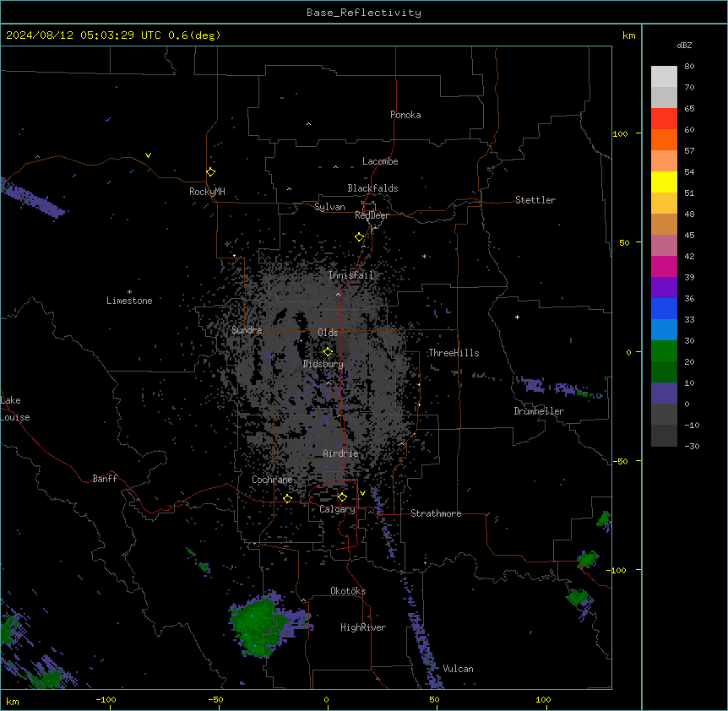
Task: Select the violet swatch between 39 and 36
Action: point(664,288)
